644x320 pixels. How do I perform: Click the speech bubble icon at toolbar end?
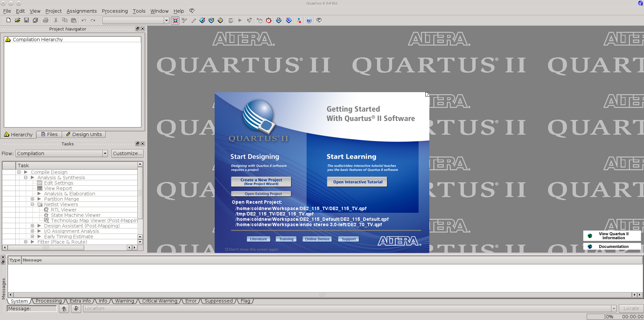pos(319,20)
